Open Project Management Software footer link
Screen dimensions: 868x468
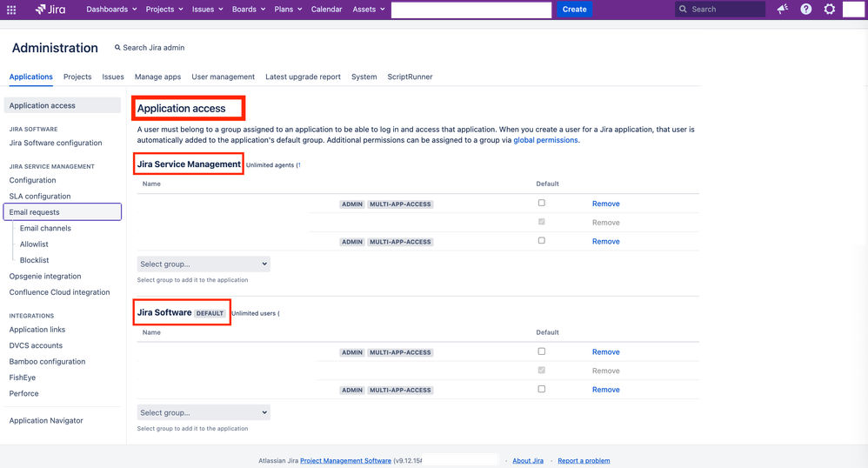(345, 461)
